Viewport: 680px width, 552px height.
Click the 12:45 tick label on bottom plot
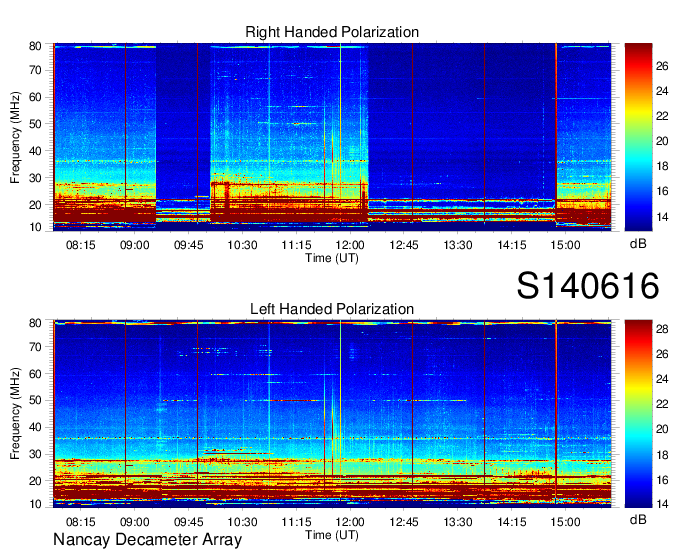click(404, 522)
